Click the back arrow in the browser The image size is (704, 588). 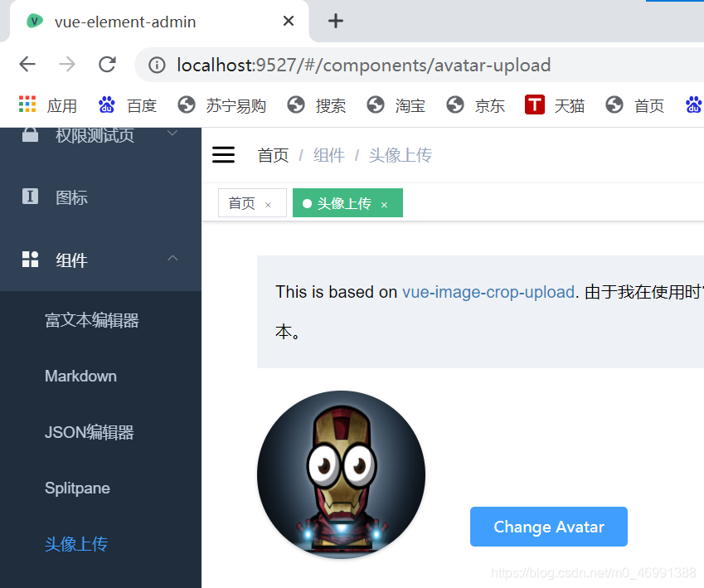(27, 65)
